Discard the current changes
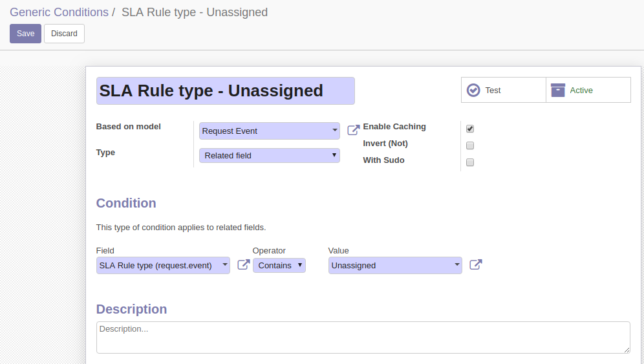Image resolution: width=644 pixels, height=364 pixels. (64, 34)
